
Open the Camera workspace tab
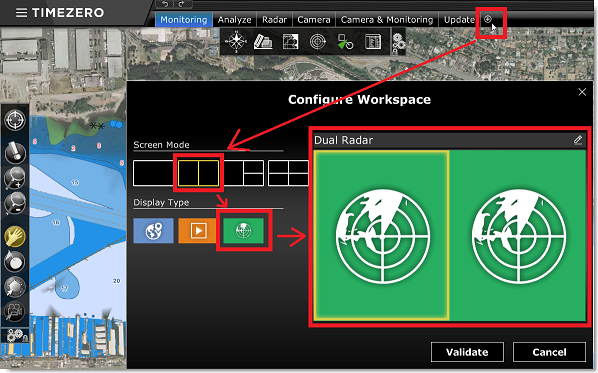point(313,20)
